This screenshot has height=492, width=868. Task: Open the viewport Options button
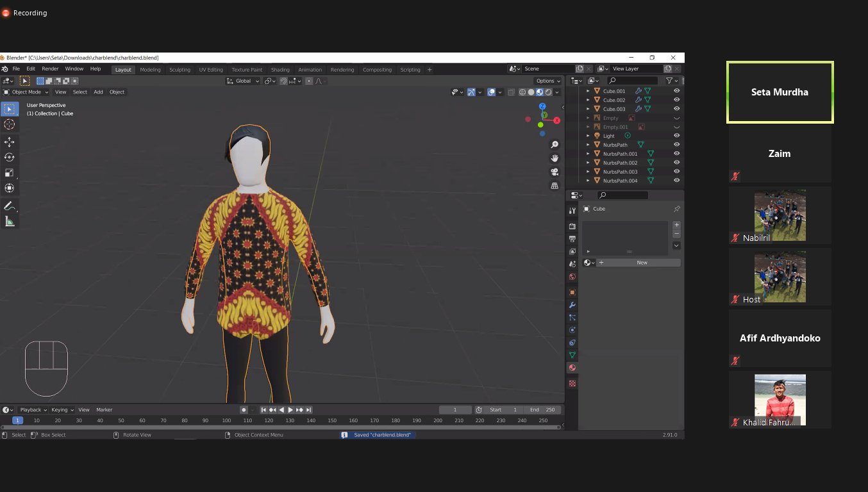[548, 81]
